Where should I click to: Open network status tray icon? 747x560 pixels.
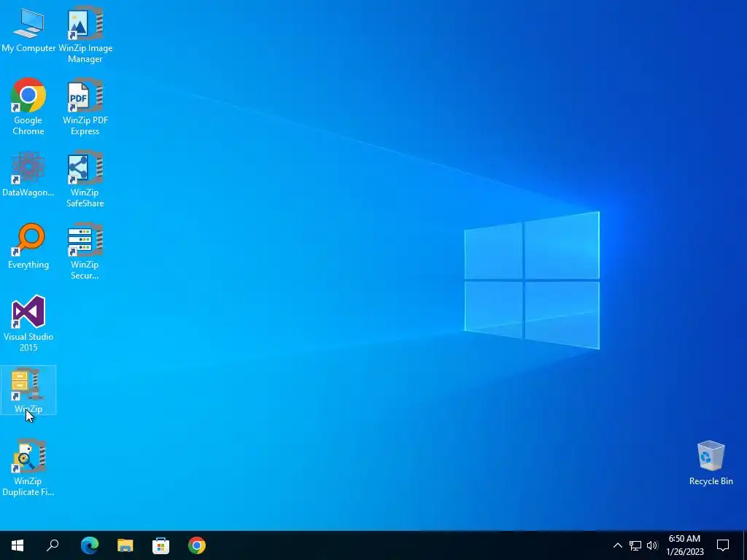(635, 545)
